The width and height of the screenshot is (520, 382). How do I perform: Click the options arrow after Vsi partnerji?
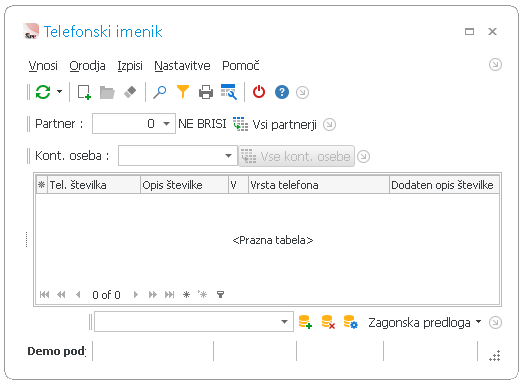[329, 125]
